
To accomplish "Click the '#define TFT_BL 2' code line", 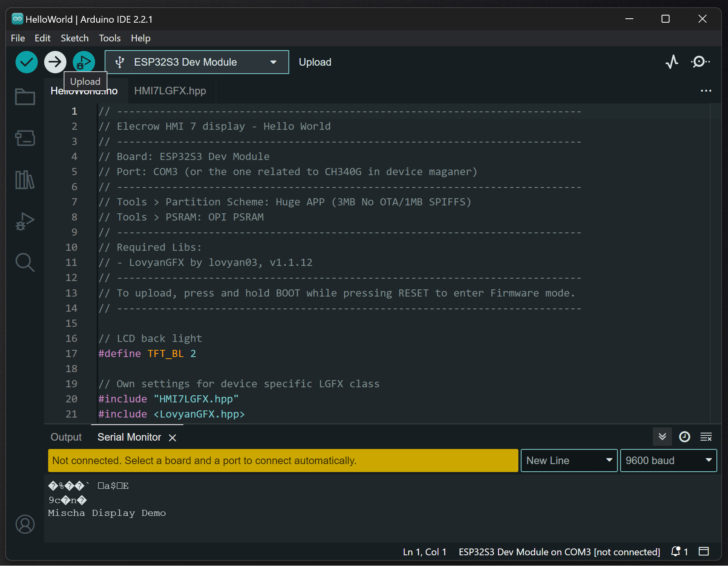I will coord(147,353).
